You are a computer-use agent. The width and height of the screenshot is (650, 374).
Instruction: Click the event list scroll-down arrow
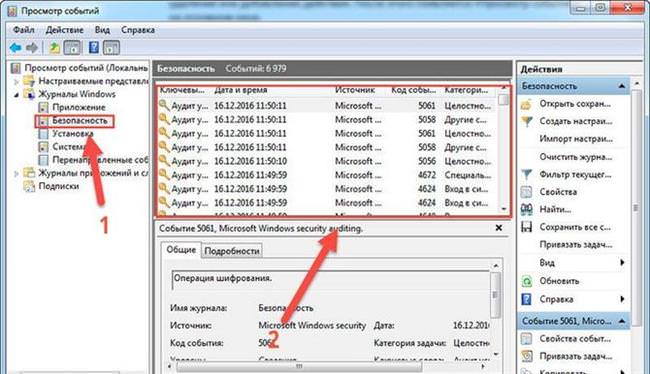[x=504, y=209]
